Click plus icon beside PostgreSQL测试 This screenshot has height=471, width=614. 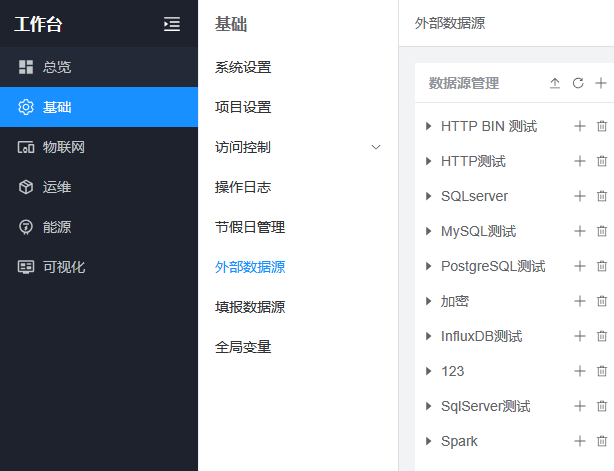[579, 267]
